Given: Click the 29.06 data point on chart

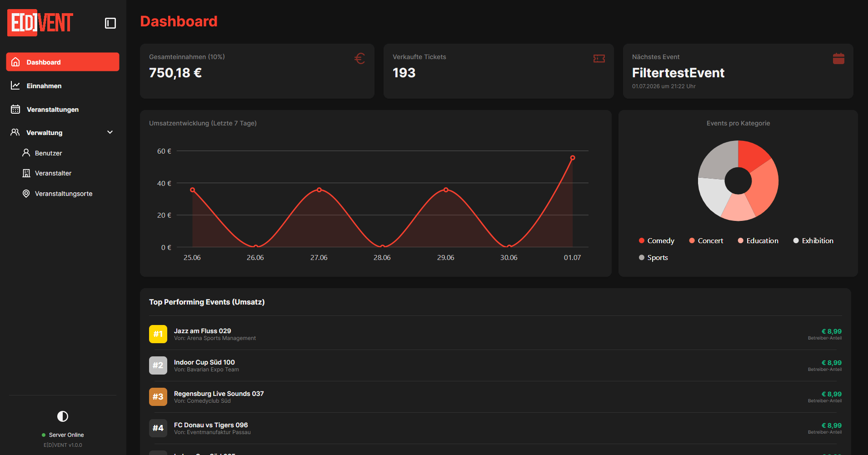Looking at the screenshot, I should pyautogui.click(x=446, y=190).
